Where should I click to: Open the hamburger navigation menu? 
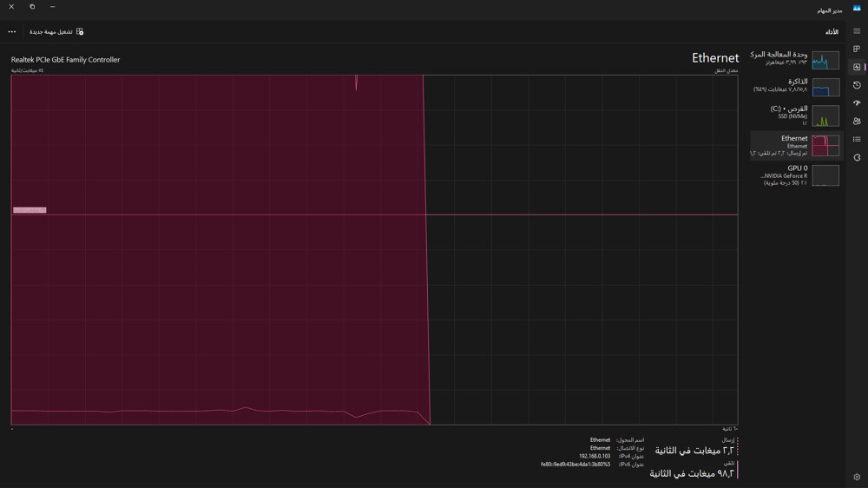(x=857, y=31)
